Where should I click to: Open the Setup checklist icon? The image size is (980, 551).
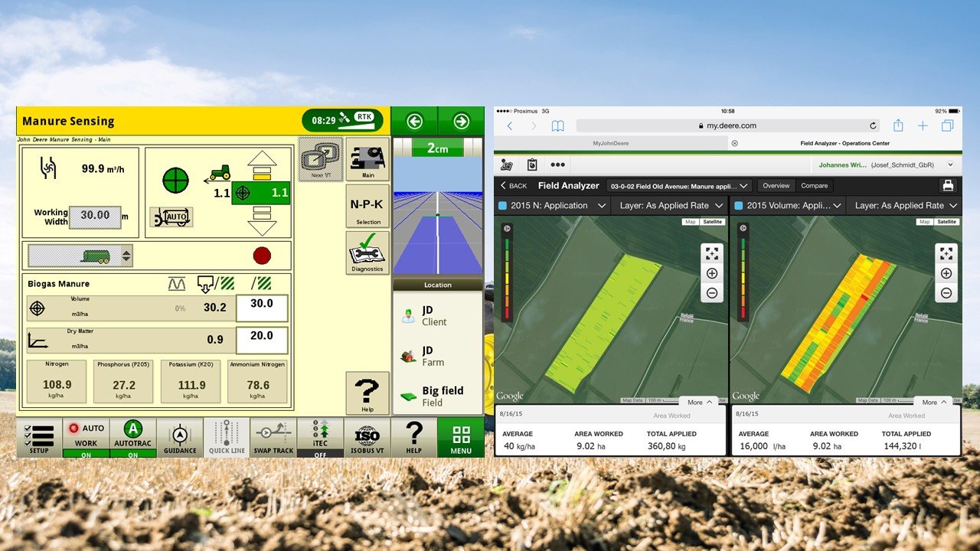(39, 437)
